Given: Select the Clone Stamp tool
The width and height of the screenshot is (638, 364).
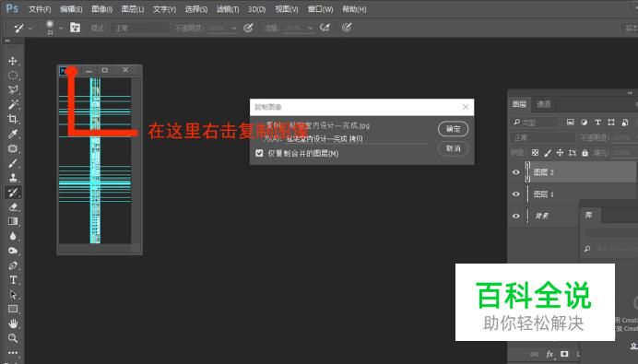Looking at the screenshot, I should (13, 178).
